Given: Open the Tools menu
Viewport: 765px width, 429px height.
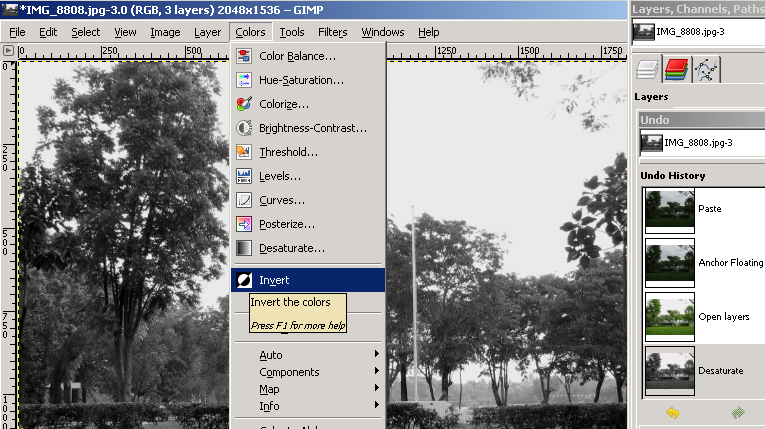Looking at the screenshot, I should 292,32.
